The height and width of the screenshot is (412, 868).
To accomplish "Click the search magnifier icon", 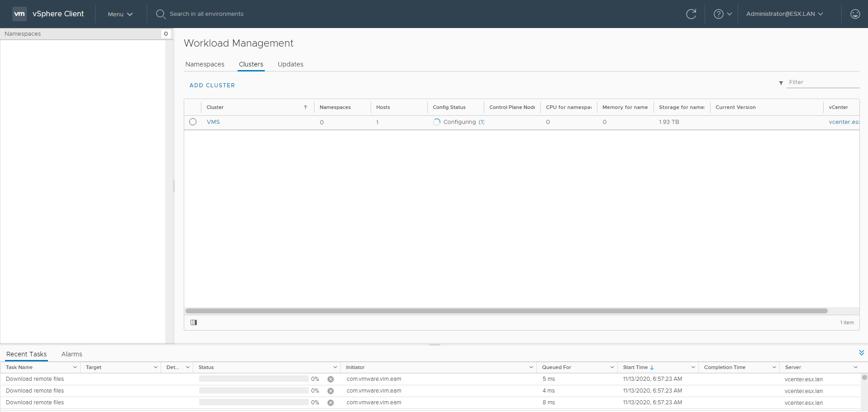I will tap(160, 14).
